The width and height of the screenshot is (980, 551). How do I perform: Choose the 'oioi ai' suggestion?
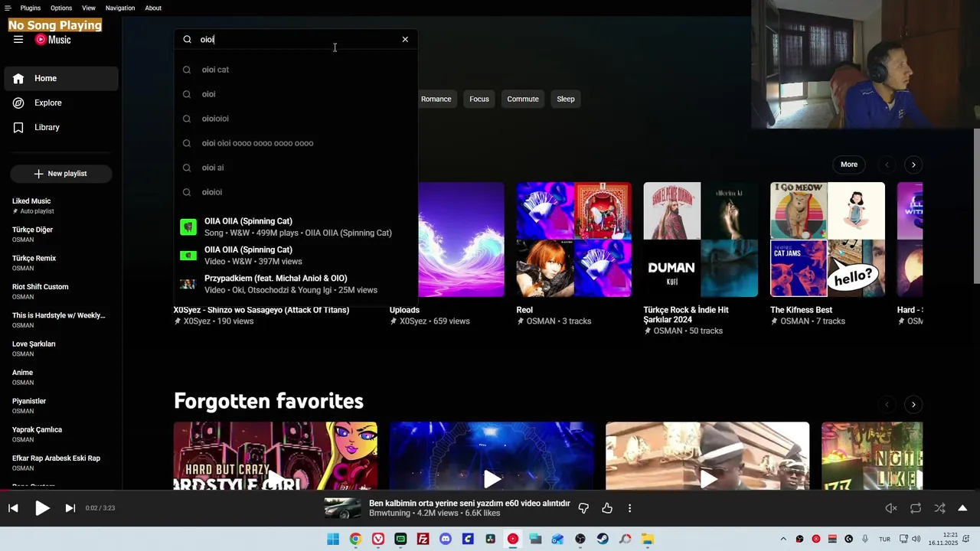[296, 168]
